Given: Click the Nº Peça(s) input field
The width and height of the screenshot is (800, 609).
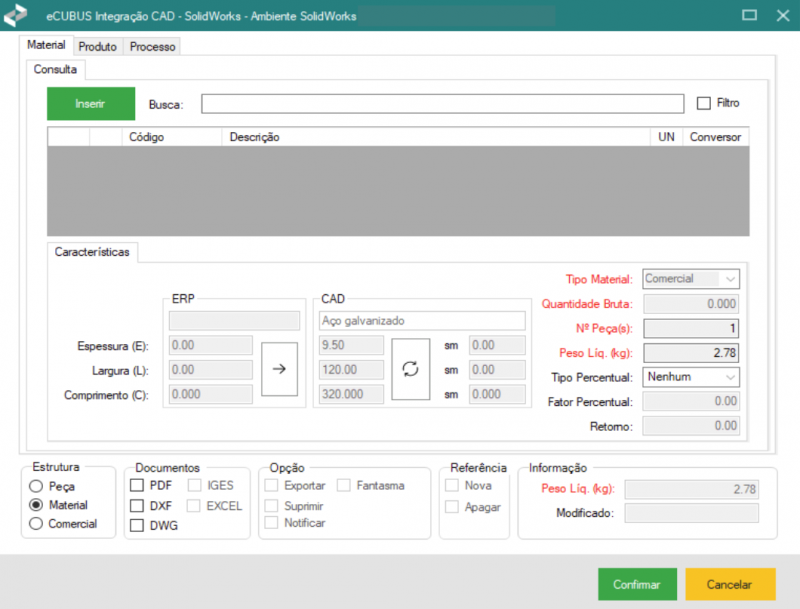Looking at the screenshot, I should click(x=691, y=328).
